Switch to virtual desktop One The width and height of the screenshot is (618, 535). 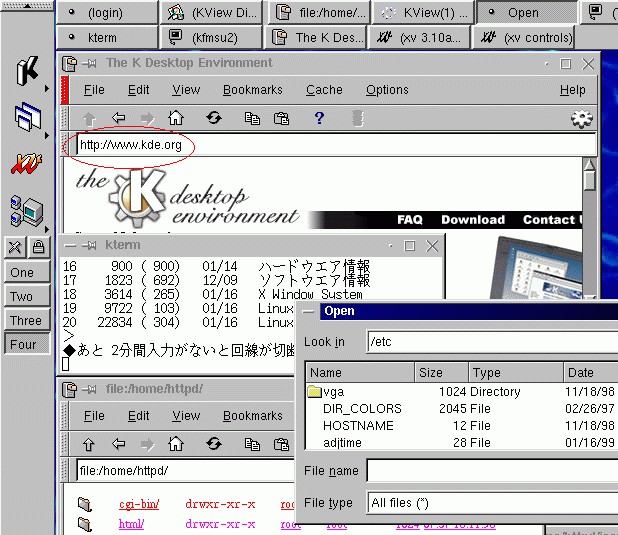pos(27,272)
